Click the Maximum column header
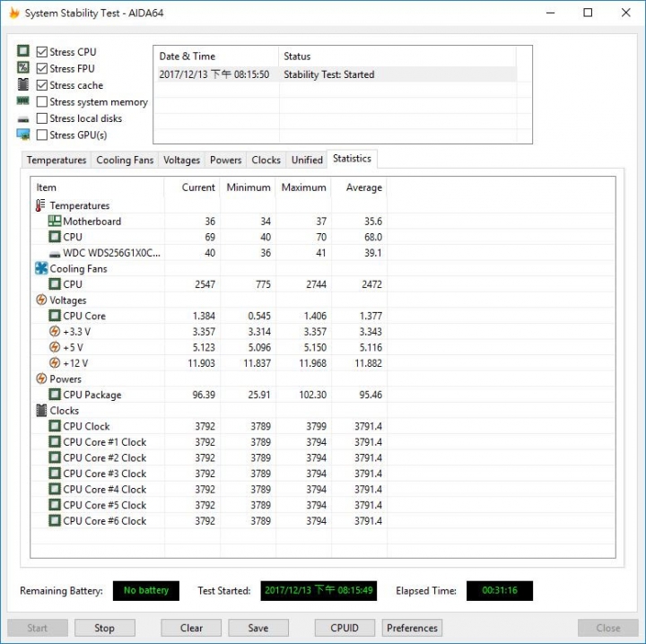 coord(303,187)
